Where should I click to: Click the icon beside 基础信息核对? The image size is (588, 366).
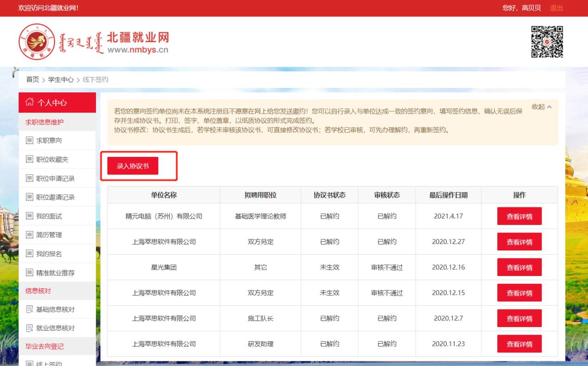pyautogui.click(x=30, y=309)
